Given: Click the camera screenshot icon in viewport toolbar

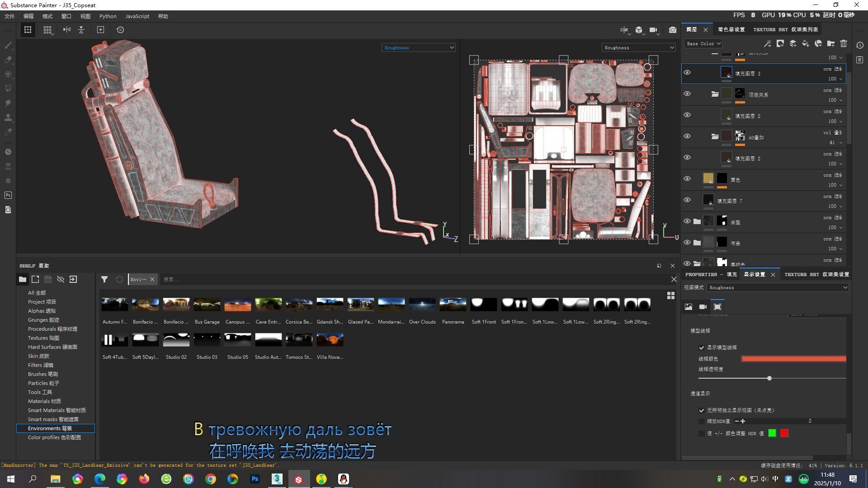Looking at the screenshot, I should coord(673,30).
